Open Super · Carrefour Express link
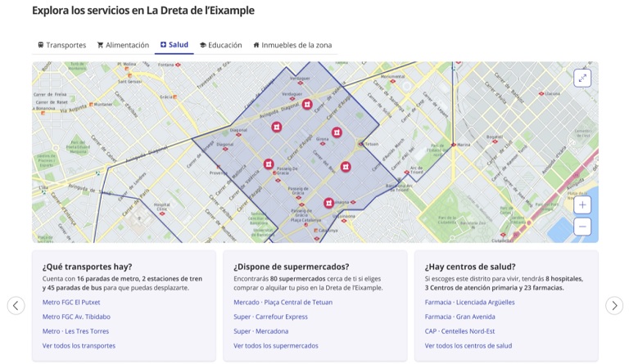Viewport: 629px width, 364px height. point(271,317)
